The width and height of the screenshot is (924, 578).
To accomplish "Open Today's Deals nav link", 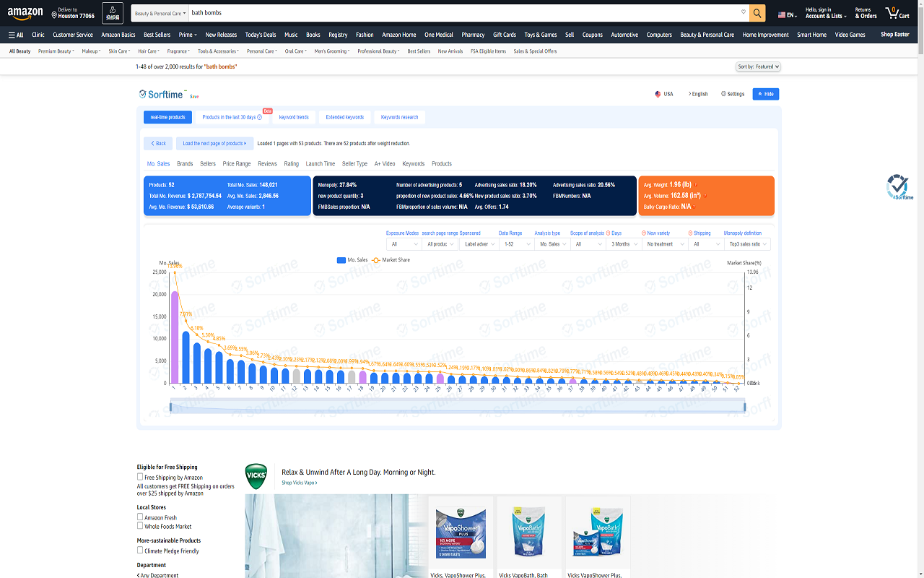I will pos(261,35).
